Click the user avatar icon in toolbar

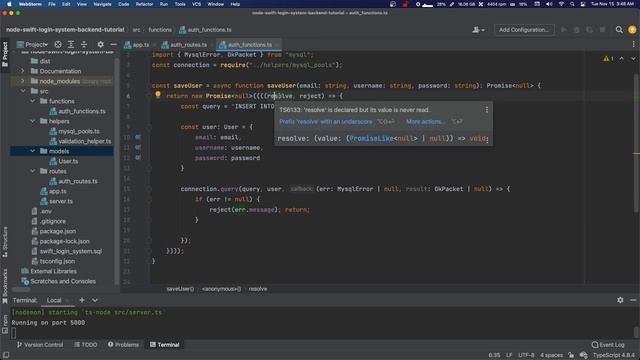[632, 30]
